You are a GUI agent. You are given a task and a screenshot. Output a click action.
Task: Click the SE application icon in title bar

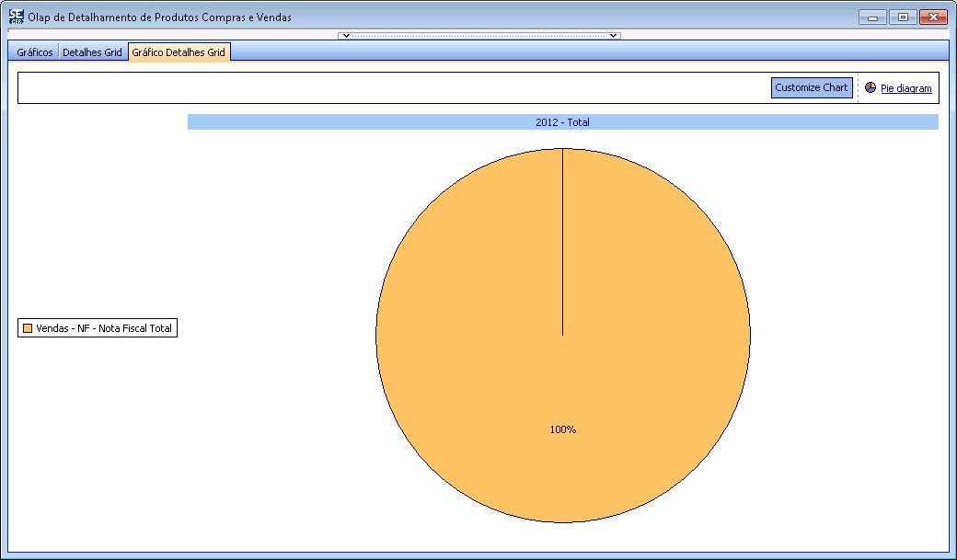point(16,17)
